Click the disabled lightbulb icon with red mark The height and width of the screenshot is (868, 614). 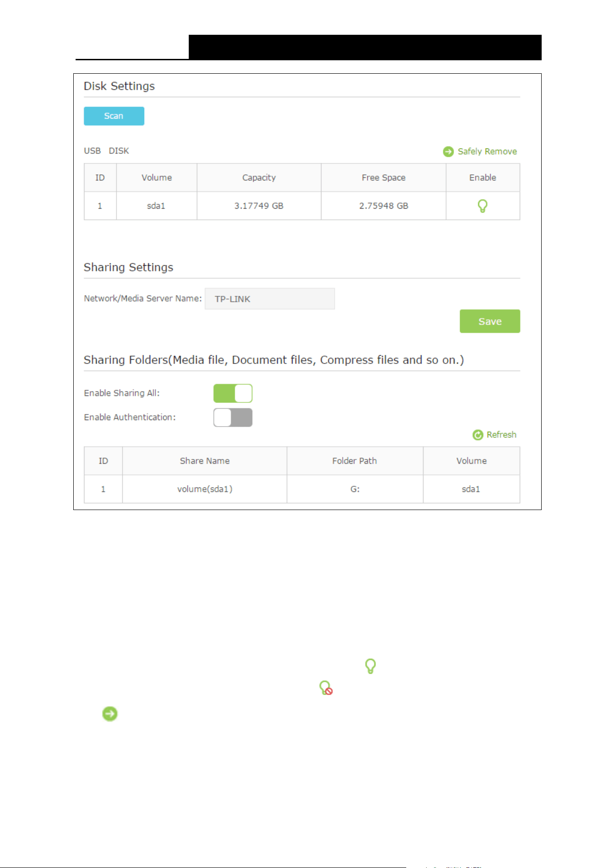point(326,688)
